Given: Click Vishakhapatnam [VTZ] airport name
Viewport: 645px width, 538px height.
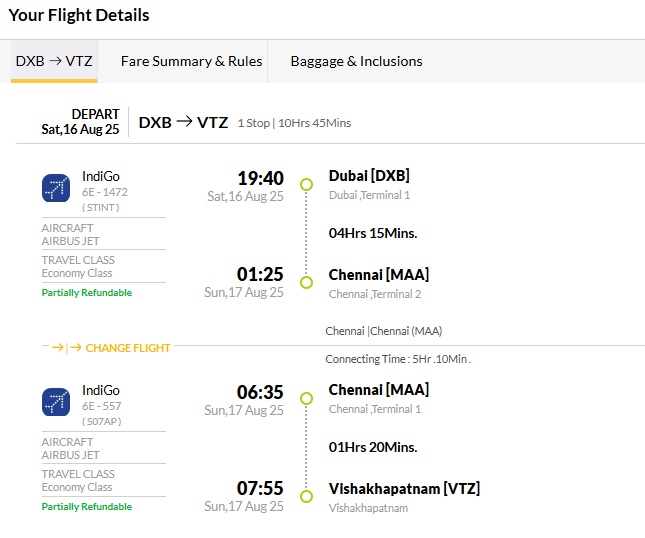Looking at the screenshot, I should click(x=404, y=489).
